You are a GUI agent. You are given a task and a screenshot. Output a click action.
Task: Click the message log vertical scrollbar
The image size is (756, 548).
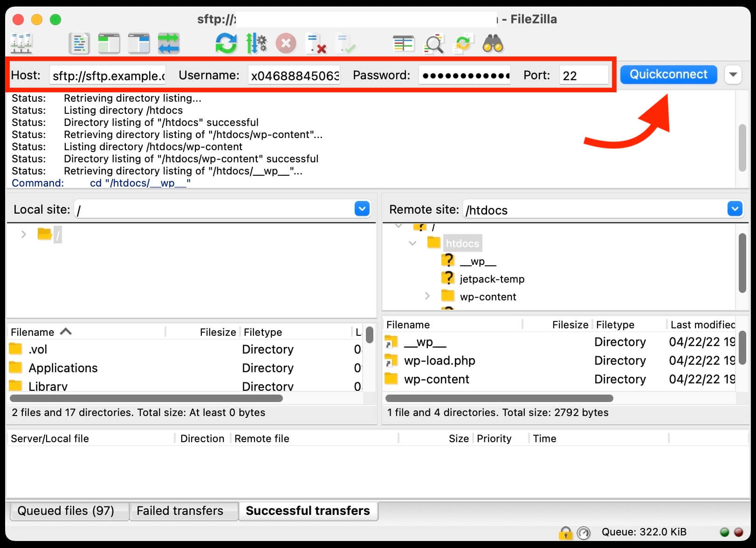(x=742, y=148)
